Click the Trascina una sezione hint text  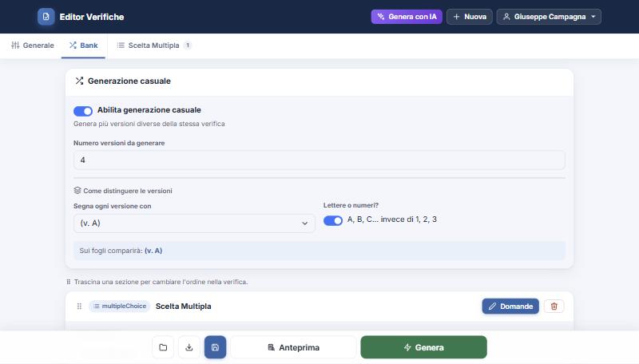pyautogui.click(x=161, y=282)
